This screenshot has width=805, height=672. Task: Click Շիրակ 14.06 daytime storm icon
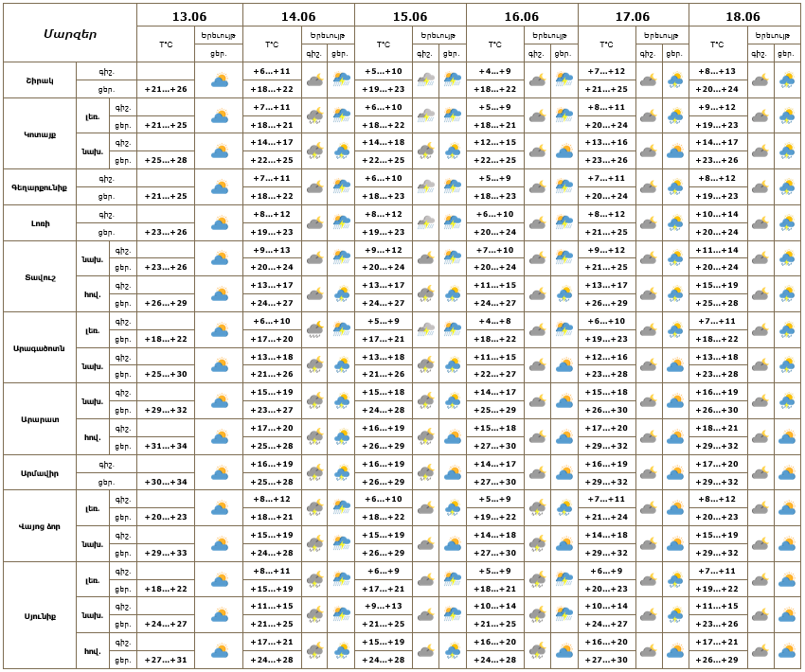point(341,80)
